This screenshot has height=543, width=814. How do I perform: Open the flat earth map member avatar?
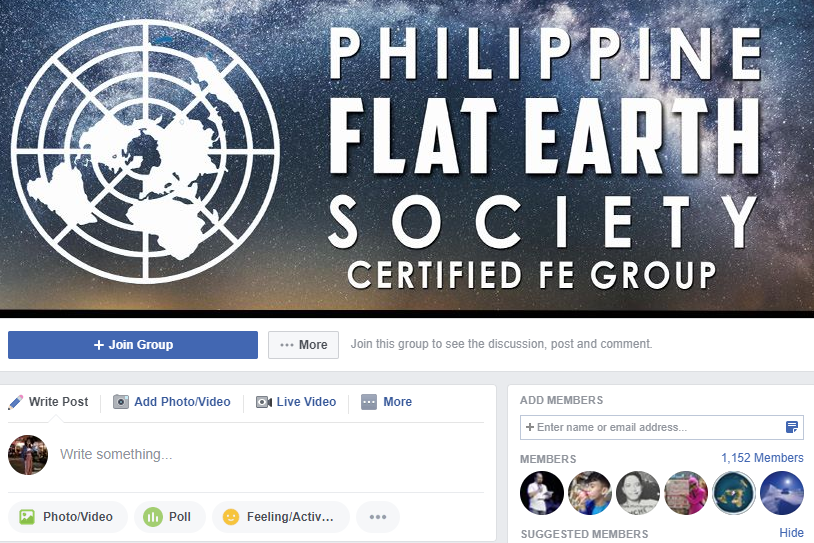click(x=734, y=493)
